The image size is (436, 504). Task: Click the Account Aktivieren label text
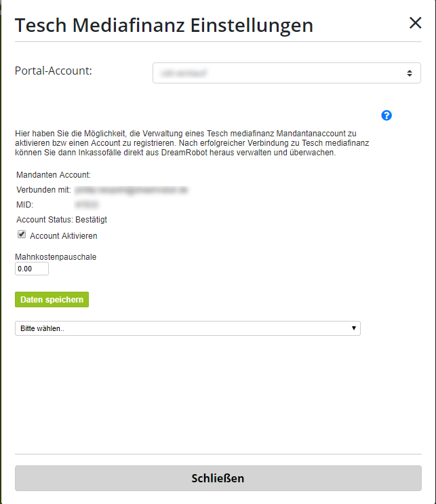coord(64,236)
